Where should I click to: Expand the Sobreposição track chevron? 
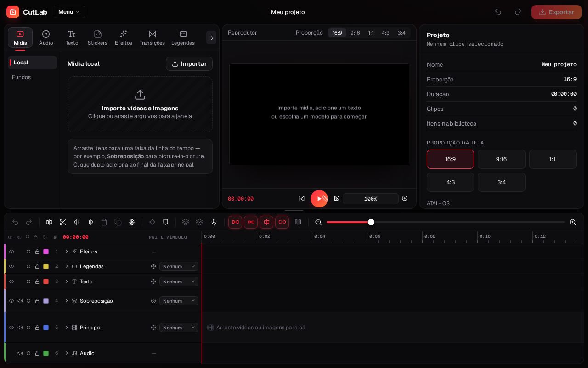[x=67, y=301]
